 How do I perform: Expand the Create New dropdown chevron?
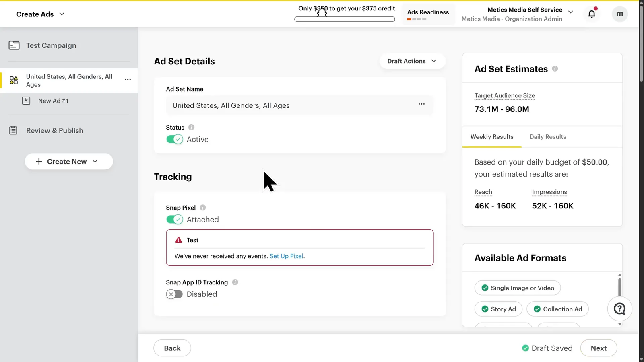click(95, 161)
